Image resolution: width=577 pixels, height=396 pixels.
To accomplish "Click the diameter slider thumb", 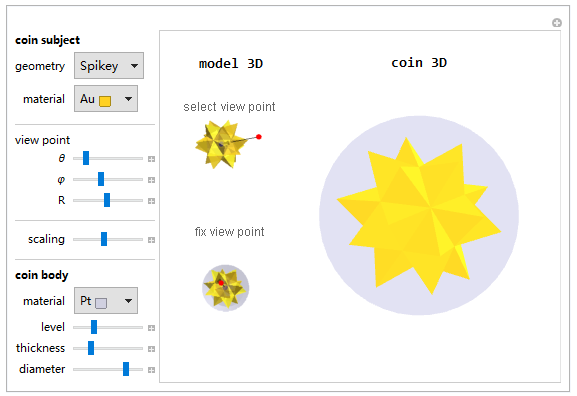I will click(x=126, y=369).
